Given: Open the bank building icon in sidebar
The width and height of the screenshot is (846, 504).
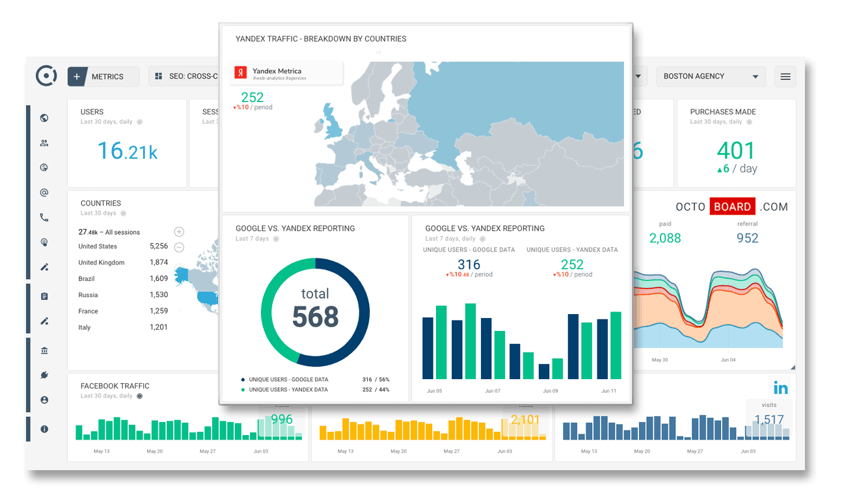Looking at the screenshot, I should (x=44, y=351).
